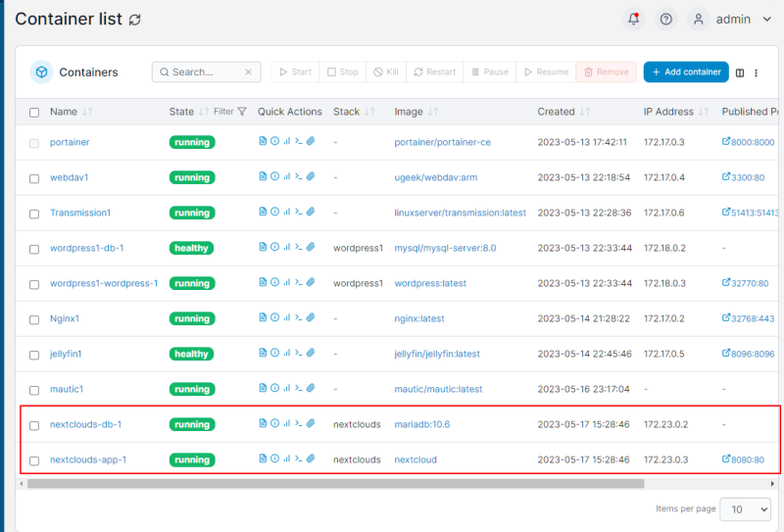The height and width of the screenshot is (532, 784).
Task: Open the notifications bell icon
Action: [x=633, y=19]
